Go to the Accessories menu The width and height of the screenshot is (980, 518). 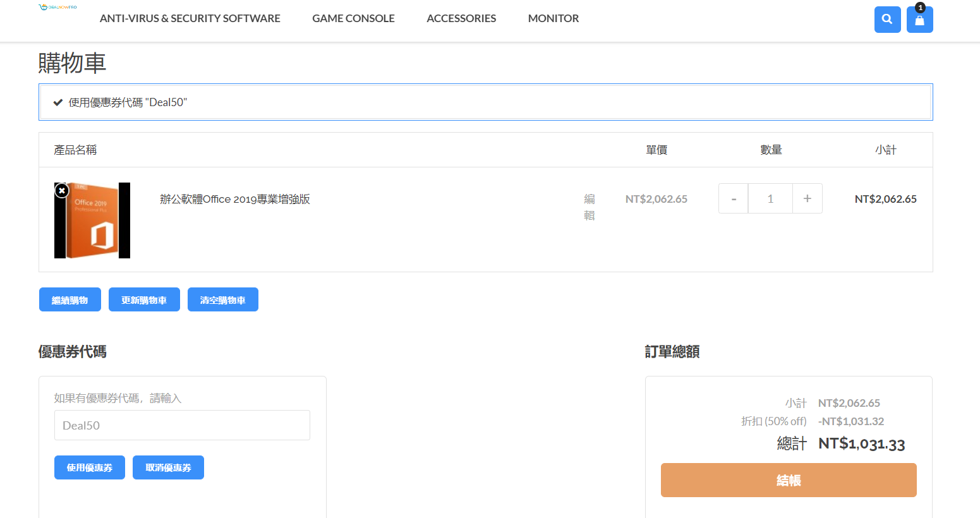[x=461, y=18]
